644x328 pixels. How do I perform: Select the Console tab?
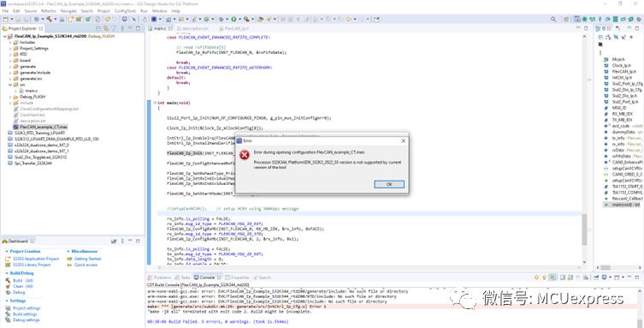point(208,277)
